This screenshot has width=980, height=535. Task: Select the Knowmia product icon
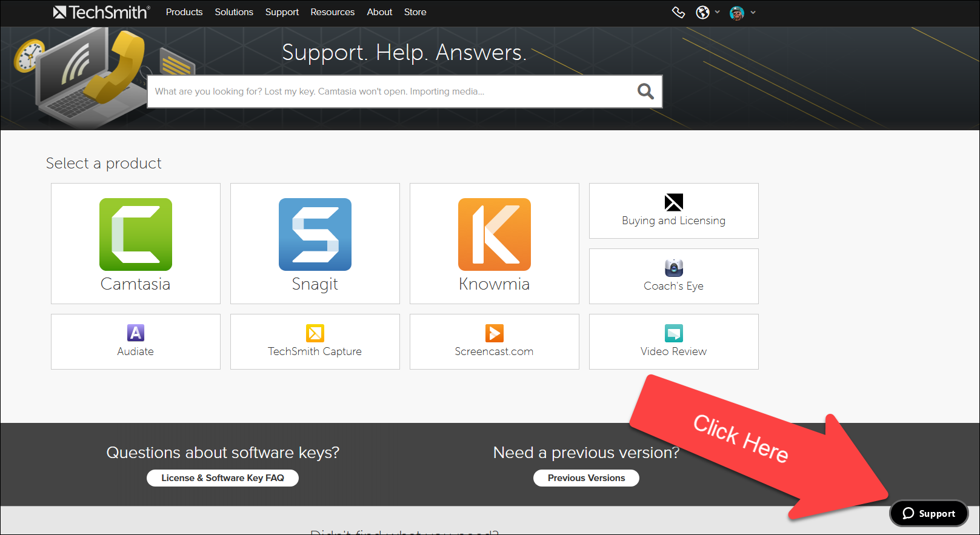click(x=495, y=234)
